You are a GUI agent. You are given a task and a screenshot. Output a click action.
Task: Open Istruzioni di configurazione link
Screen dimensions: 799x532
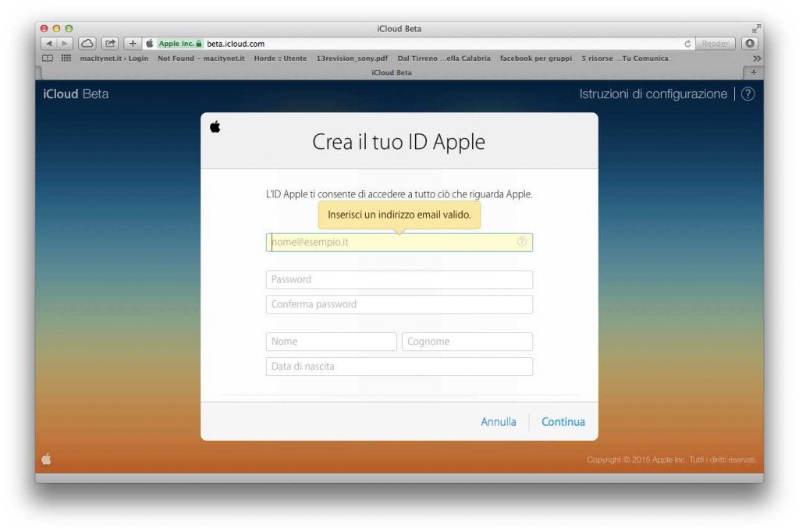(x=653, y=94)
